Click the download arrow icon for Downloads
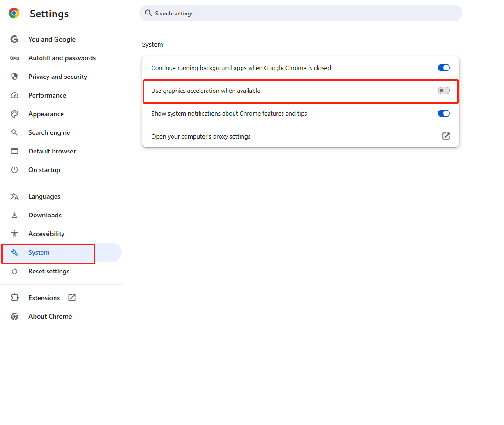504x425 pixels. pyautogui.click(x=14, y=215)
